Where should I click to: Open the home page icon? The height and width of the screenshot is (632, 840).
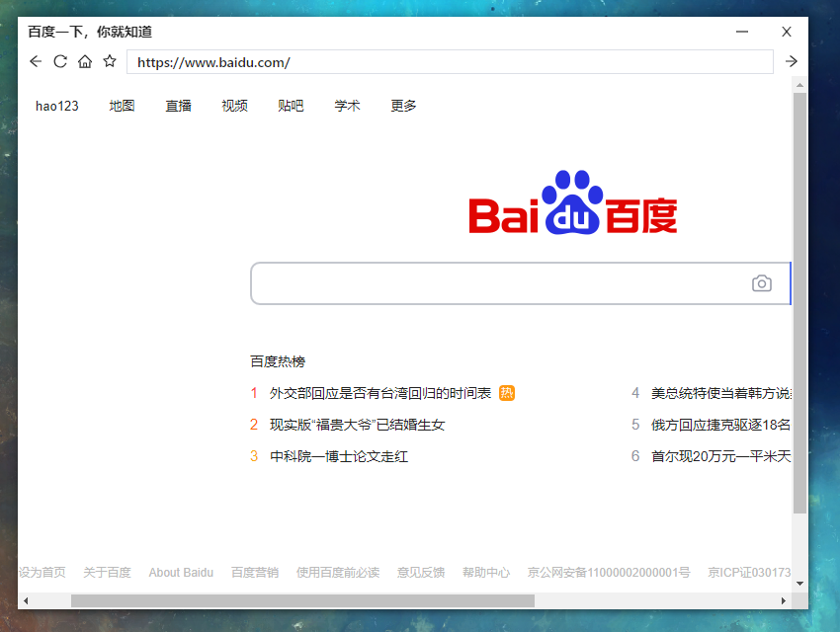click(85, 61)
